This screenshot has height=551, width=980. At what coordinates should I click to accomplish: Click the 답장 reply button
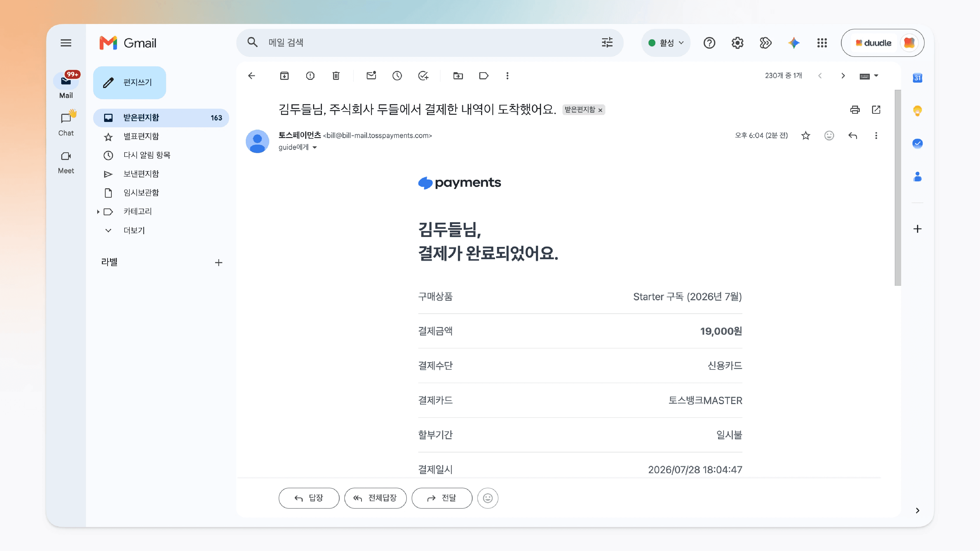click(x=309, y=498)
